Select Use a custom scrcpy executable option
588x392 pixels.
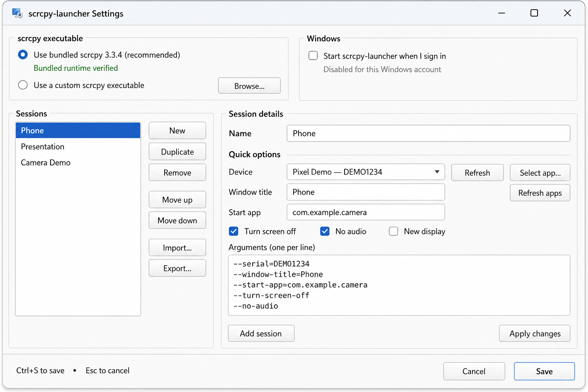pyautogui.click(x=23, y=85)
